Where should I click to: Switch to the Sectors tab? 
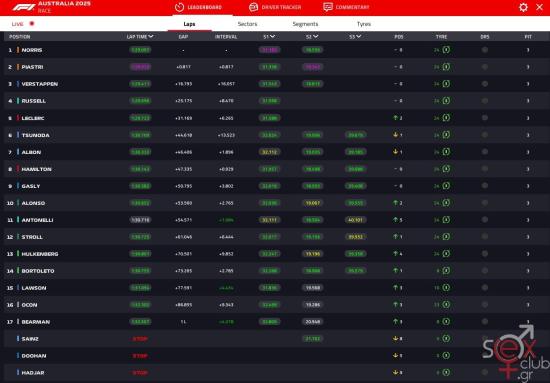247,24
